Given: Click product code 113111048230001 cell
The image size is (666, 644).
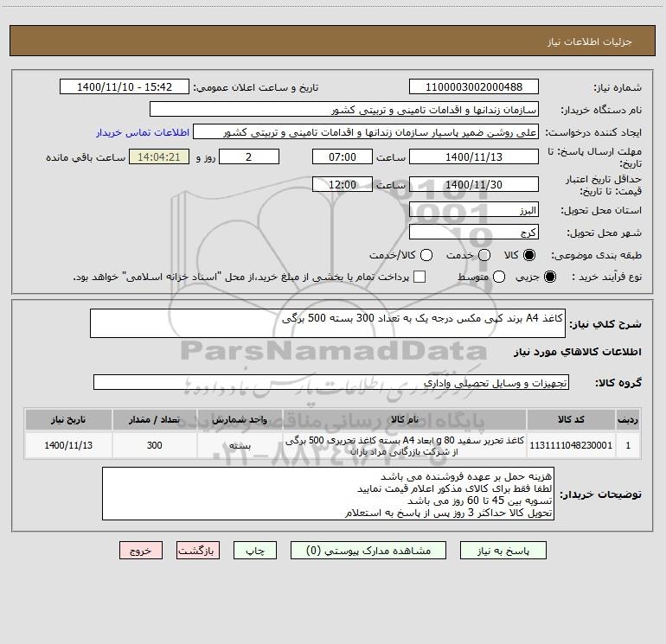Looking at the screenshot, I should pyautogui.click(x=571, y=445).
